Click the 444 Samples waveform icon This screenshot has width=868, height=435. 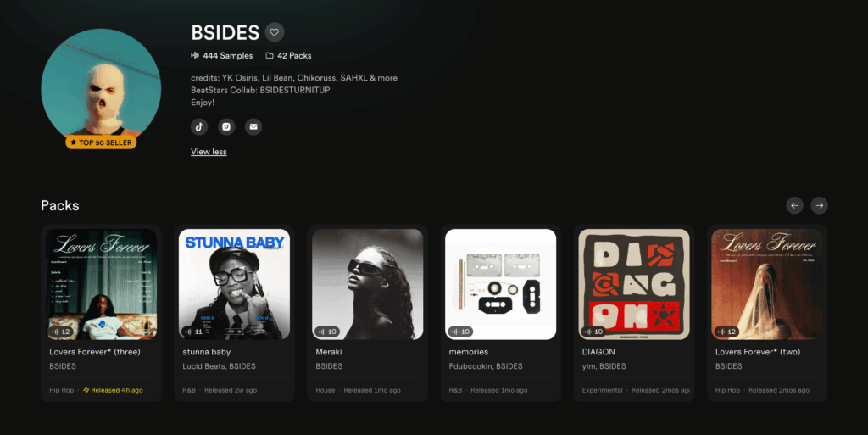point(195,55)
